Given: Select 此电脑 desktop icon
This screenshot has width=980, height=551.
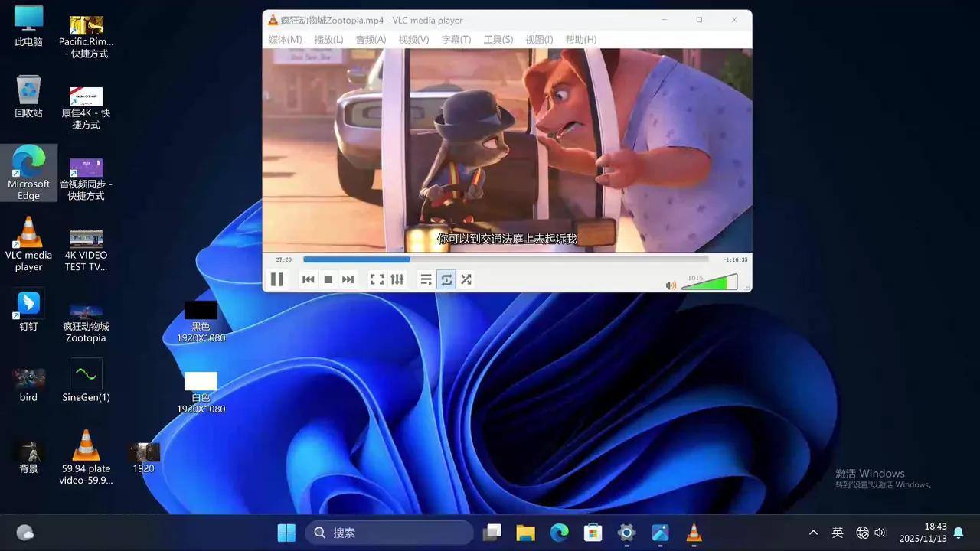Looking at the screenshot, I should click(28, 28).
